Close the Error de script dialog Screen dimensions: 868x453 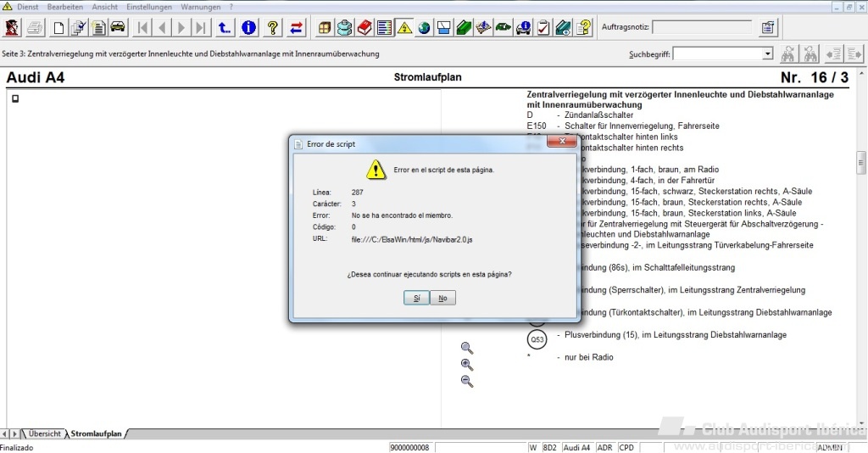click(562, 141)
